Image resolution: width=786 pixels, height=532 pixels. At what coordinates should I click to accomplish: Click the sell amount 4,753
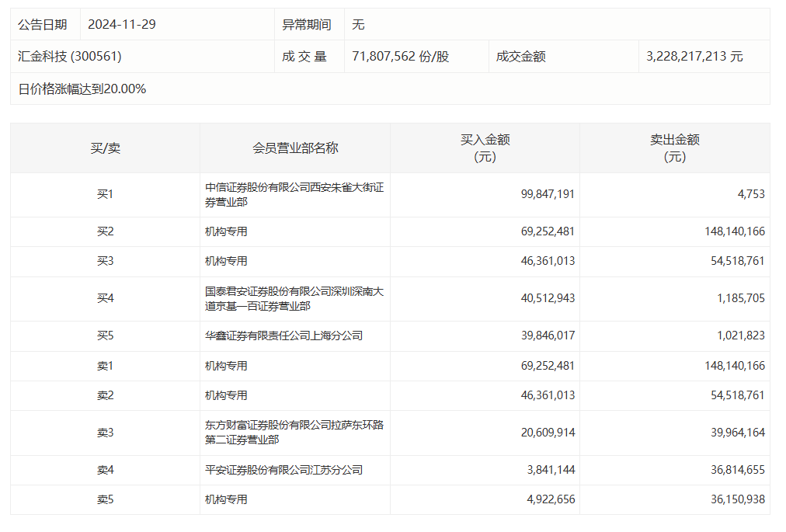tap(750, 194)
